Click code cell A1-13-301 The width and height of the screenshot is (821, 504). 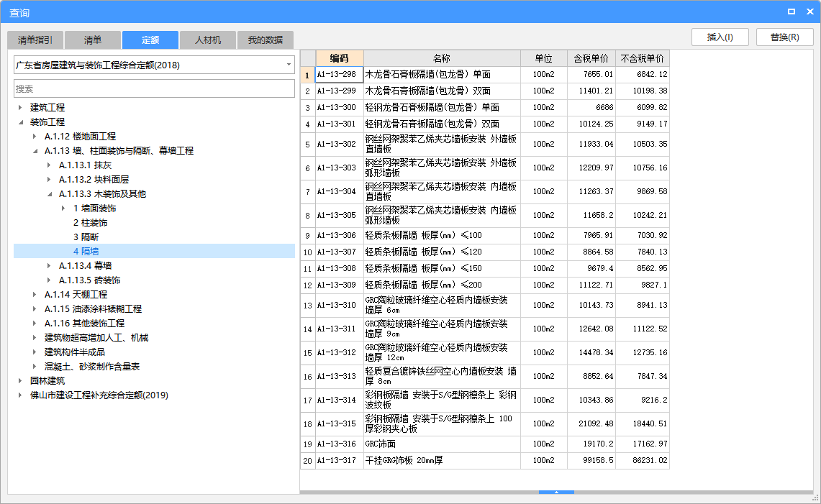click(x=340, y=124)
